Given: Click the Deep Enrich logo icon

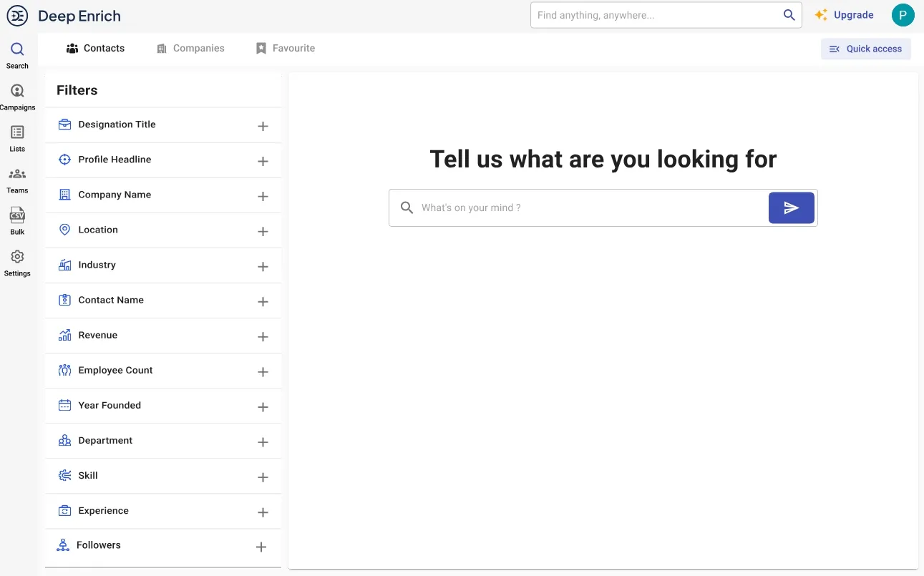Looking at the screenshot, I should pos(17,15).
